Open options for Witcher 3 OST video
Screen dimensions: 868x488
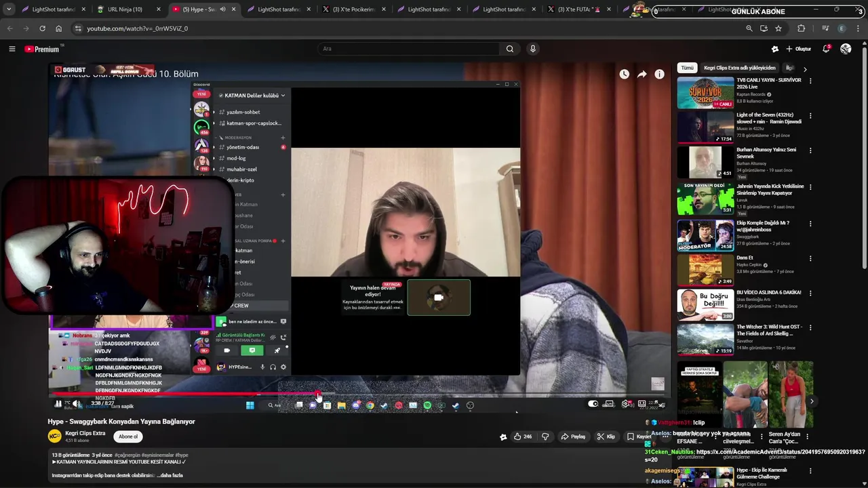tap(810, 327)
